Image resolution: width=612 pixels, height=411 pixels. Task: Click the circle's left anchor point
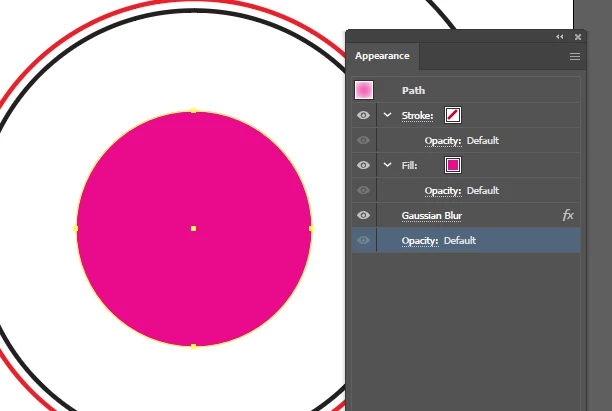click(x=75, y=228)
